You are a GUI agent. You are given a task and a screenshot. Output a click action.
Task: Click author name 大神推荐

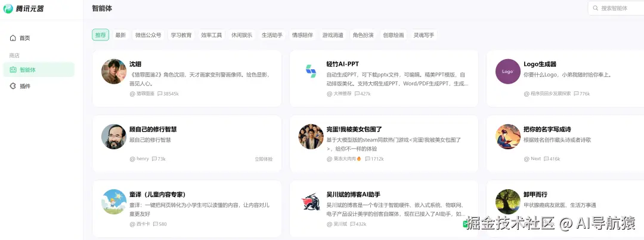[342, 94]
